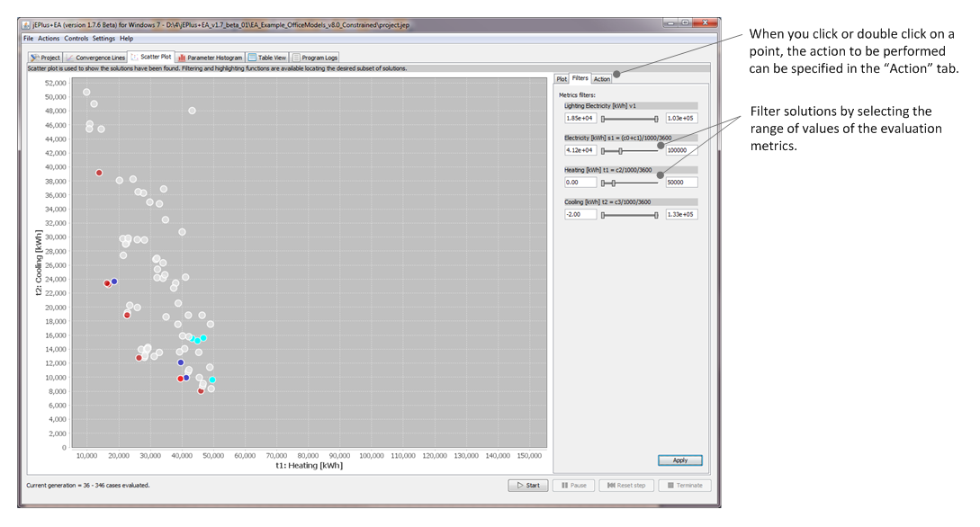Click the "Lighting Electricity [kWh] v1" label
Viewport: 980px width, 527px height.
[x=600, y=106]
